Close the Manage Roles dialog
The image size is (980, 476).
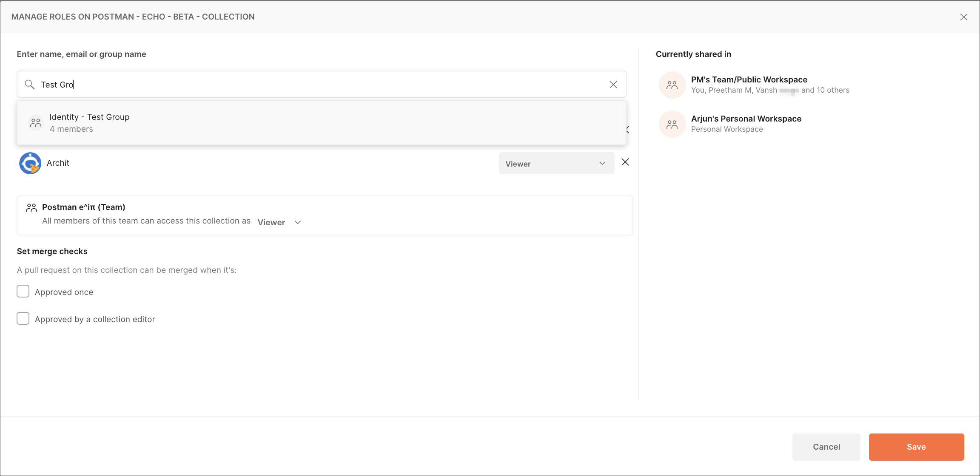[963, 17]
